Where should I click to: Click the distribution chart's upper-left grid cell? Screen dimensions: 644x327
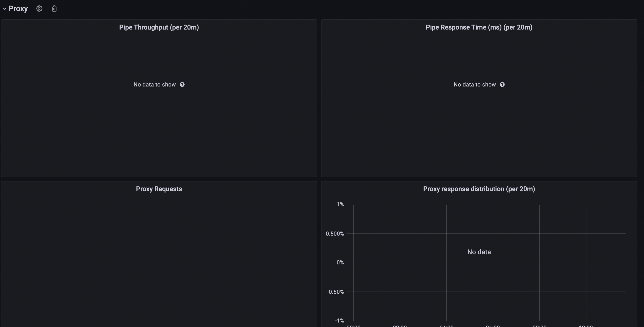[x=377, y=219]
